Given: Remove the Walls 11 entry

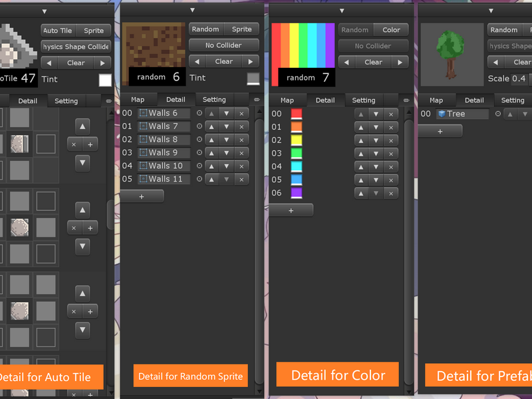Looking at the screenshot, I should click(241, 180).
